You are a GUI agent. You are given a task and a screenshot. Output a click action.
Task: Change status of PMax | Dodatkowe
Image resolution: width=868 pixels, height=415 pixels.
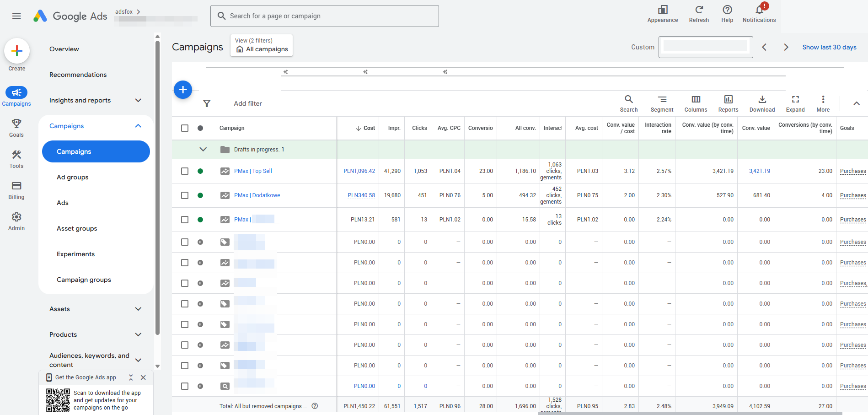coord(200,195)
